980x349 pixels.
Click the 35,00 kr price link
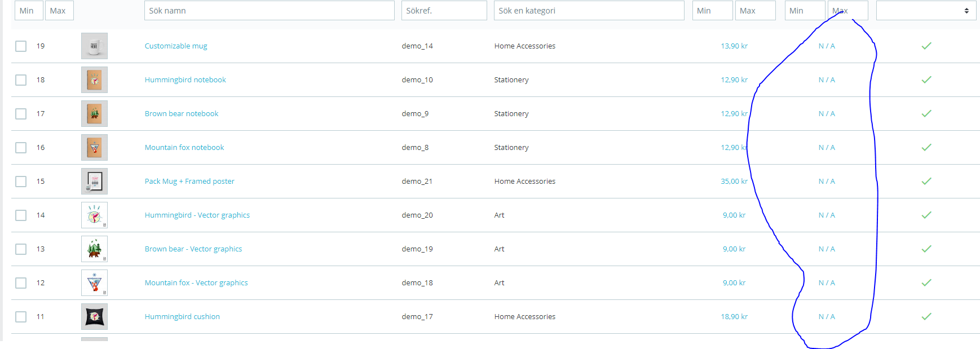pyautogui.click(x=734, y=182)
